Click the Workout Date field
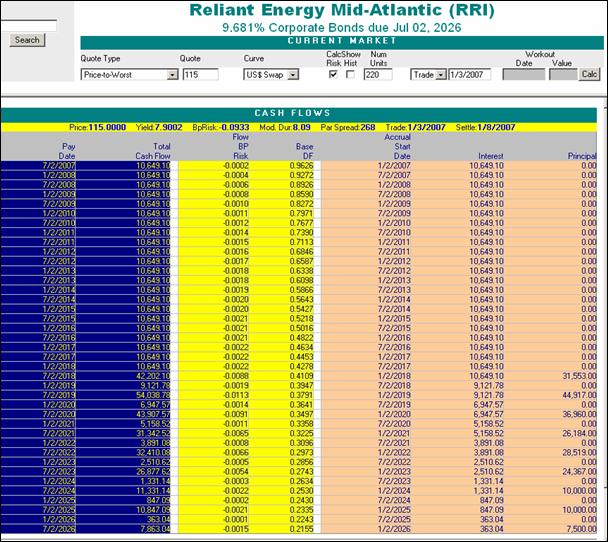Screen dimensions: 608x542 tap(524, 74)
